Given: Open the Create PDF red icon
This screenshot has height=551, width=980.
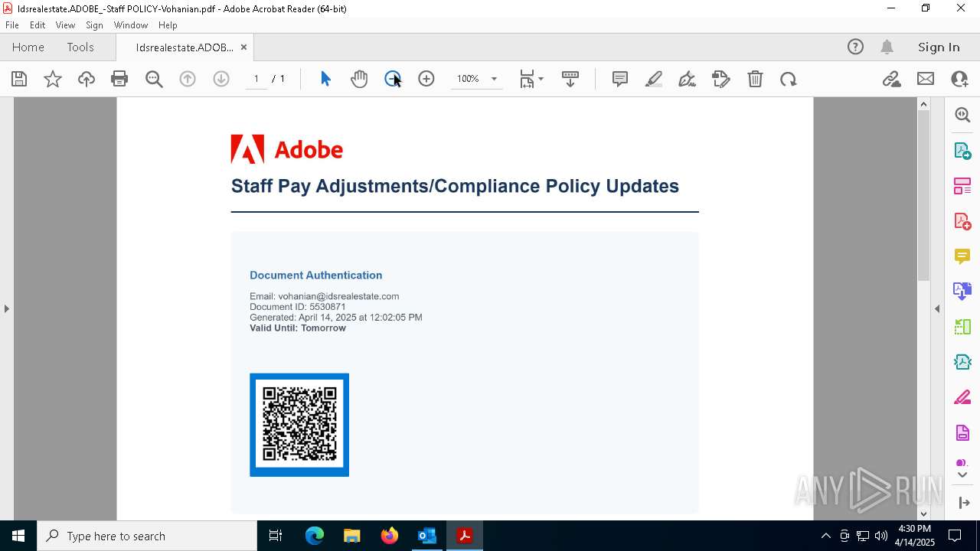Looking at the screenshot, I should 962,221.
